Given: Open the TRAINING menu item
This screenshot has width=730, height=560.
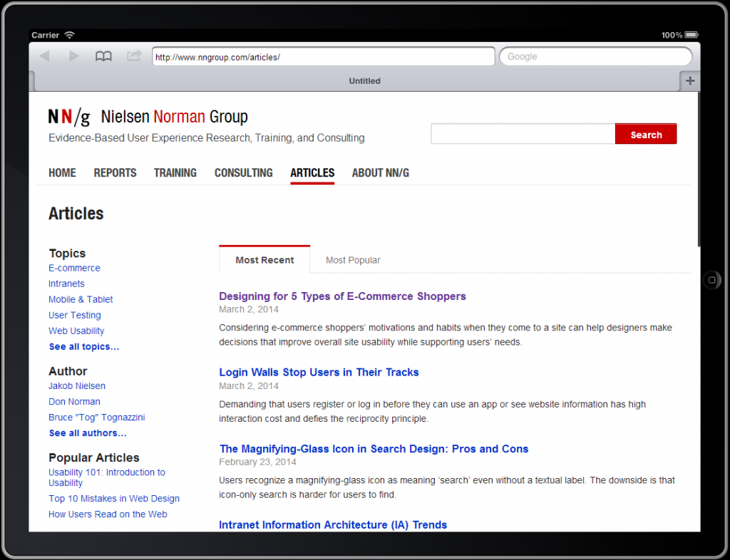Looking at the screenshot, I should [x=175, y=173].
